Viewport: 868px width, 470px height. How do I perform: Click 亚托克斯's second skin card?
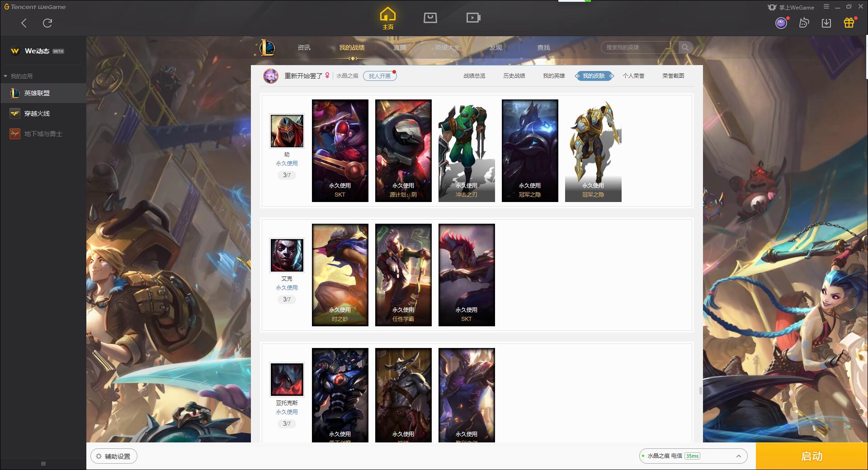(403, 395)
